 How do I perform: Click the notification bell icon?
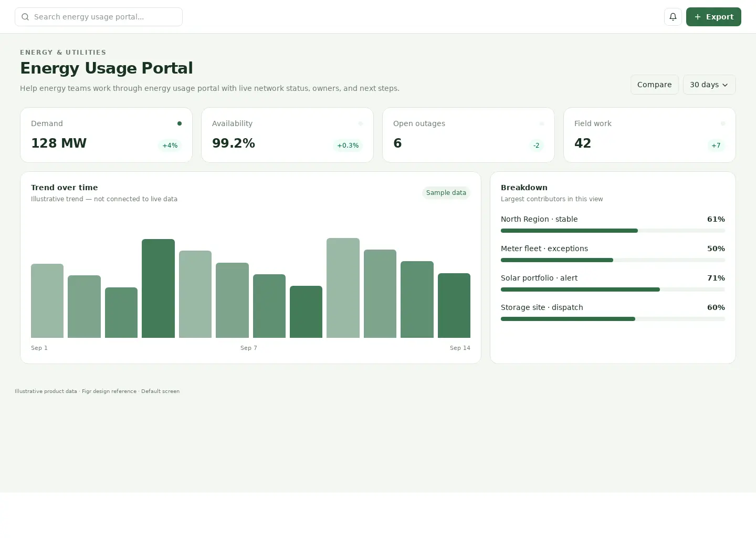[673, 17]
